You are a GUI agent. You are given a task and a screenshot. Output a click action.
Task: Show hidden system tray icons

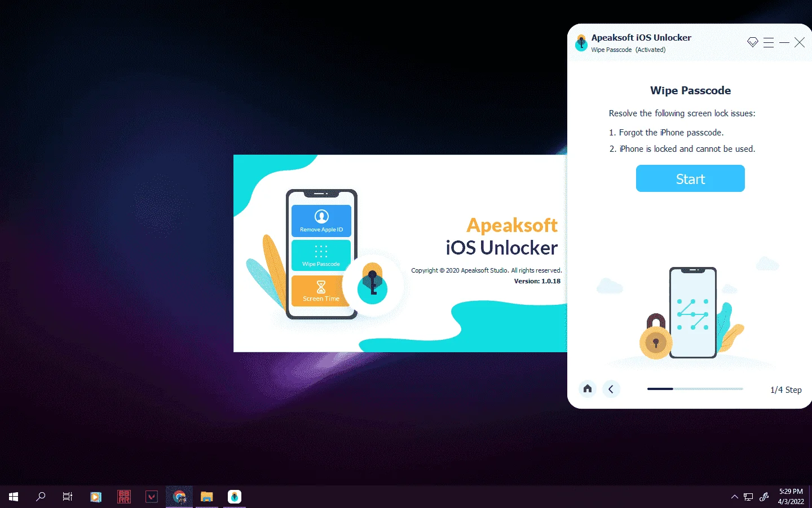coord(734,497)
